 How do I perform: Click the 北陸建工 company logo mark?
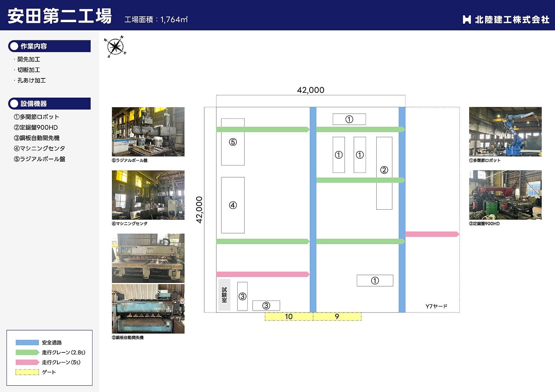coord(467,20)
